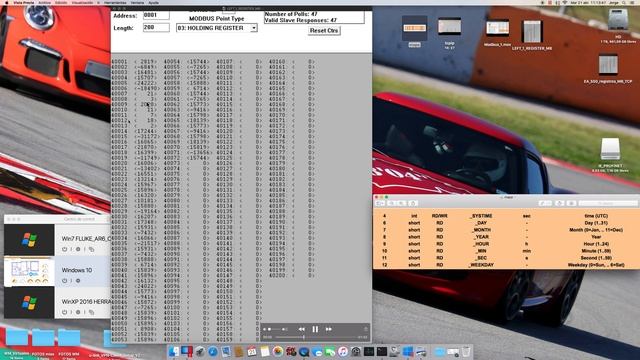Click the power icon under Win7 FLUKE_AR6

[64, 249]
